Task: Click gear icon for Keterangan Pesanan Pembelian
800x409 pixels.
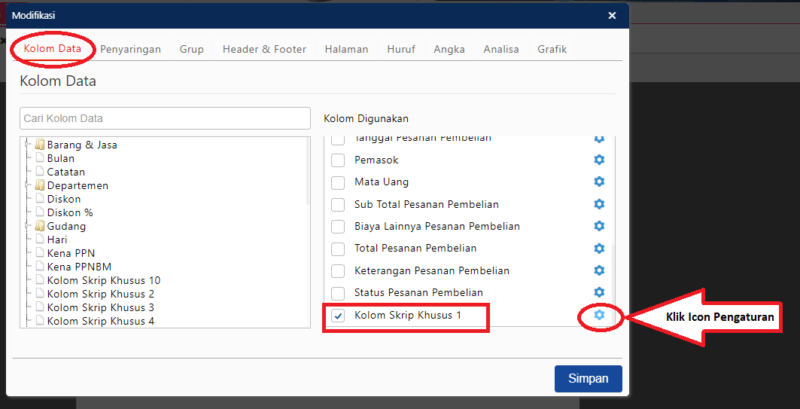Action: click(x=599, y=270)
